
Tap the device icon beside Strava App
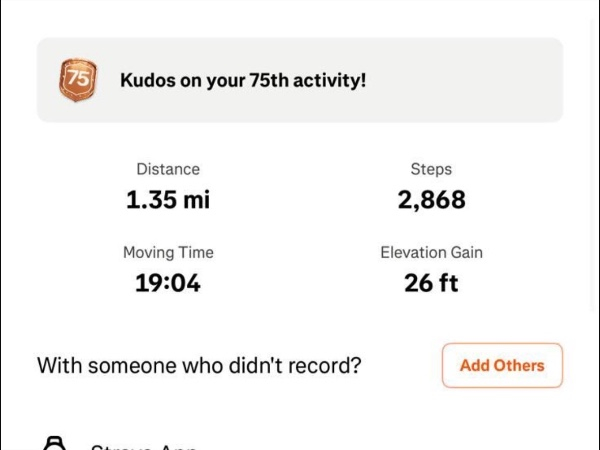[x=55, y=443]
